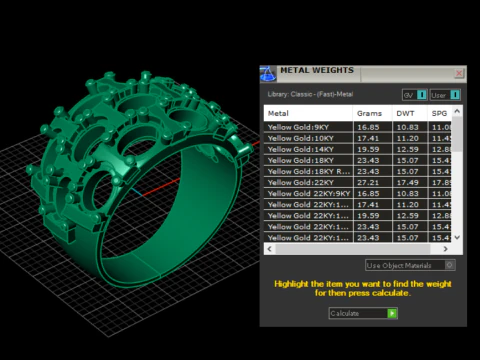Select the Yellow Gold 22KY:9KY row
Viewport: 480px width, 360px height.
click(x=358, y=193)
